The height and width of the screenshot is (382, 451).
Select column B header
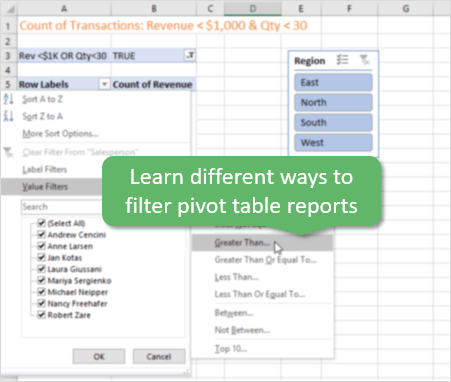click(x=154, y=8)
